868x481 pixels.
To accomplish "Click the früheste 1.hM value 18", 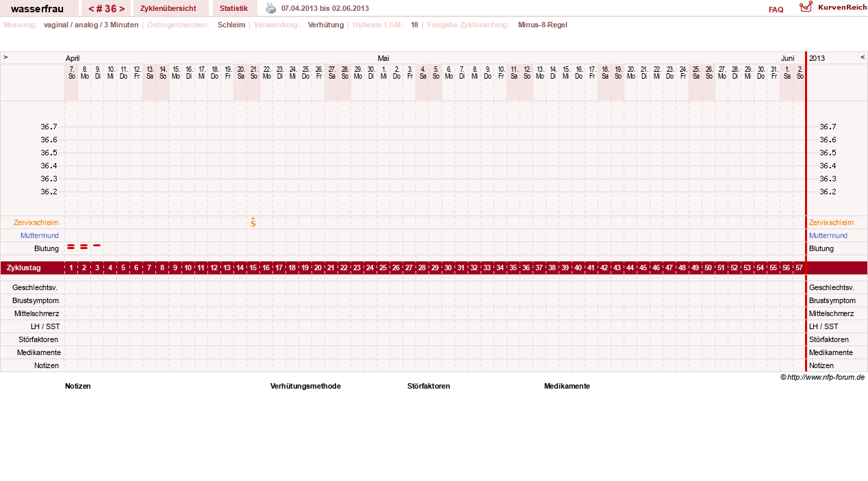I will pos(414,25).
